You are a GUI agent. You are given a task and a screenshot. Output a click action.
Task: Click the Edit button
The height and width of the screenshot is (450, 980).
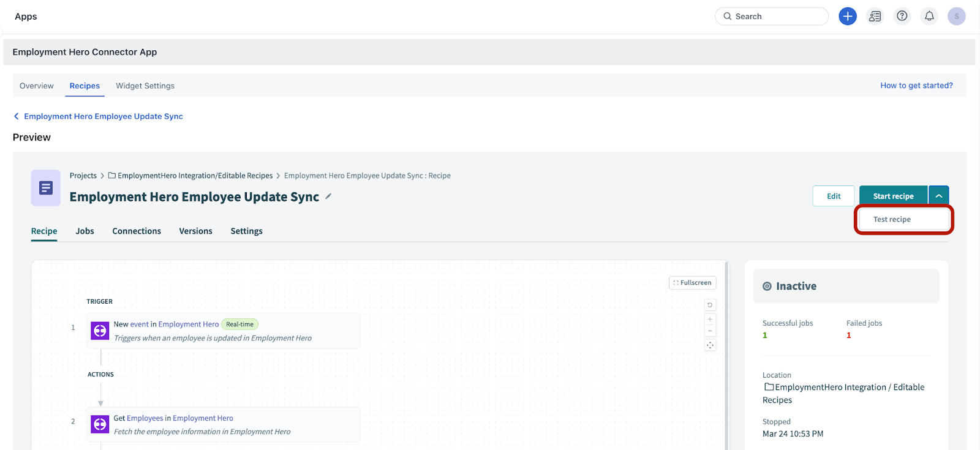(834, 196)
